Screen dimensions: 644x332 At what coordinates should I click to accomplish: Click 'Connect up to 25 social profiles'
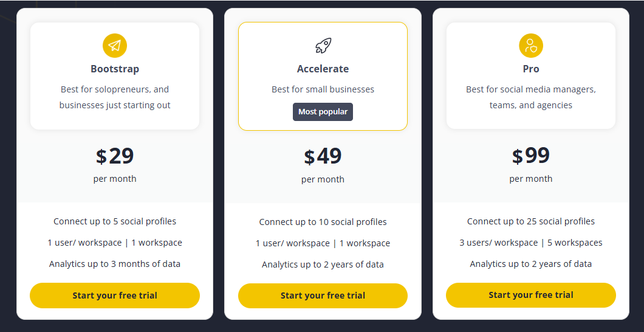[530, 221]
